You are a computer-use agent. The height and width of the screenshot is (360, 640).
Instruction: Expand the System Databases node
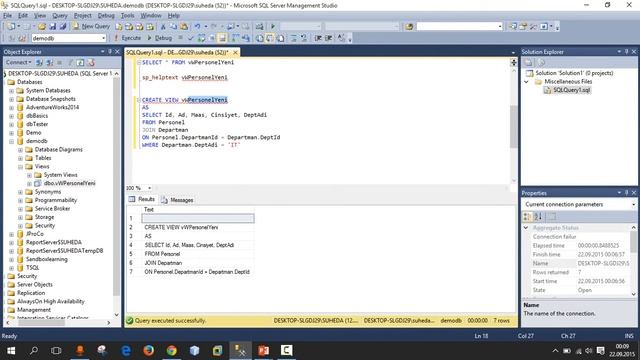pos(12,91)
